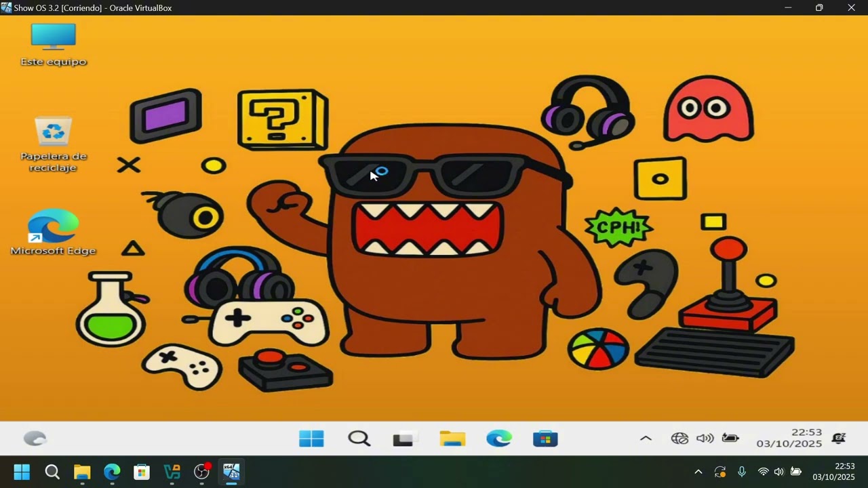
Task: Switch to OBS Studio on host taskbar
Action: 202,472
